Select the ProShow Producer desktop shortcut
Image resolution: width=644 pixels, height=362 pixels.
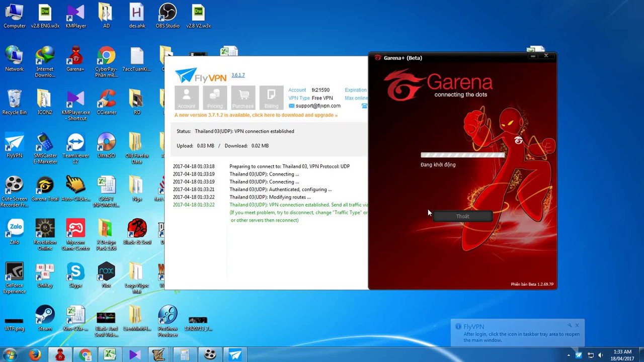coord(168,322)
